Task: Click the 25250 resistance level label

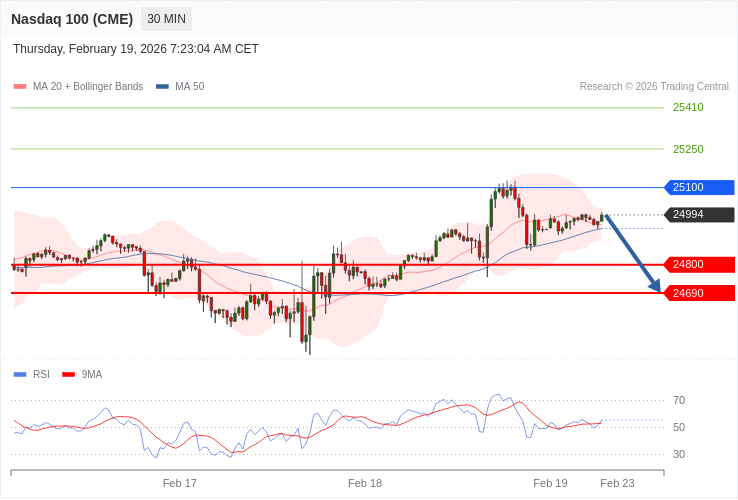Action: (688, 149)
